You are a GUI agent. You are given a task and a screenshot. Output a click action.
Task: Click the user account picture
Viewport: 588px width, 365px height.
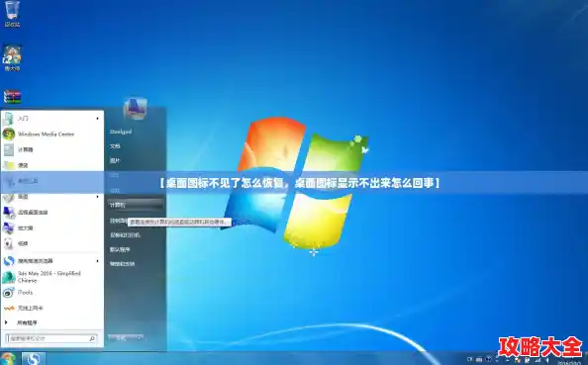tap(135, 108)
